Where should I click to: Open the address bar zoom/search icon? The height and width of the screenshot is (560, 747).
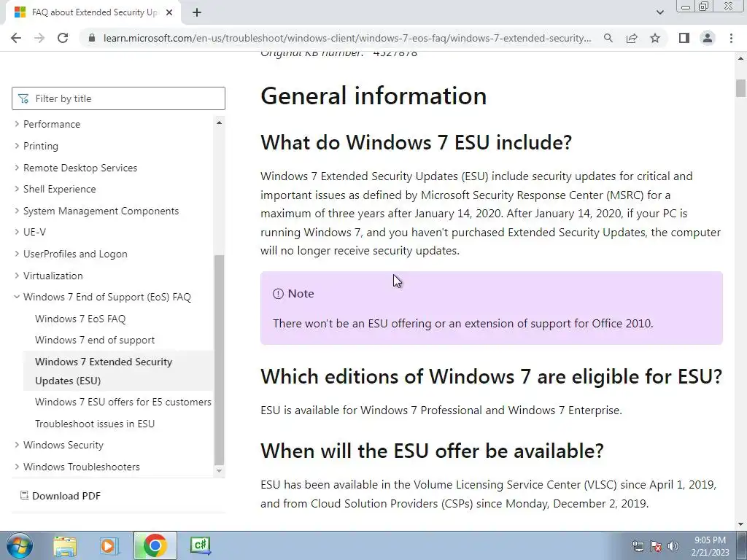(x=608, y=38)
